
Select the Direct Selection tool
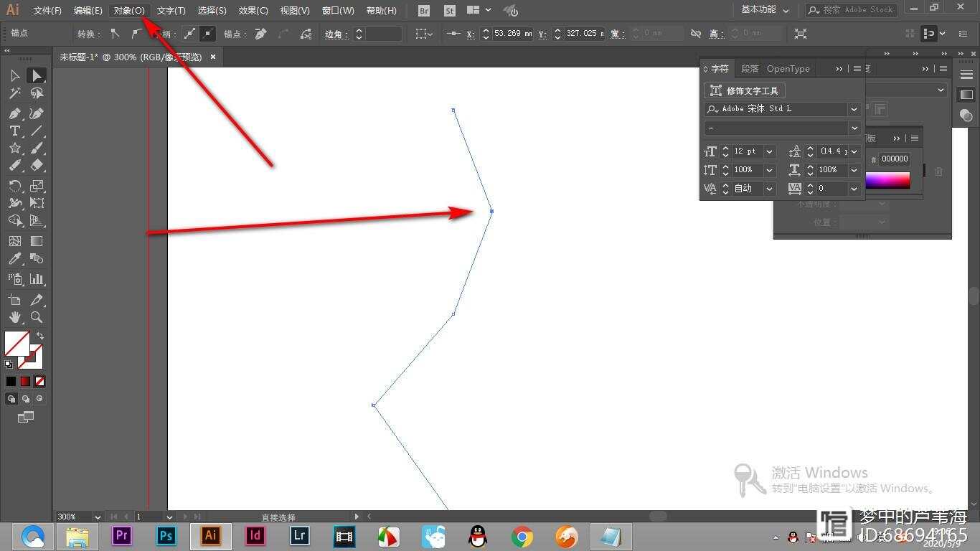tap(37, 75)
